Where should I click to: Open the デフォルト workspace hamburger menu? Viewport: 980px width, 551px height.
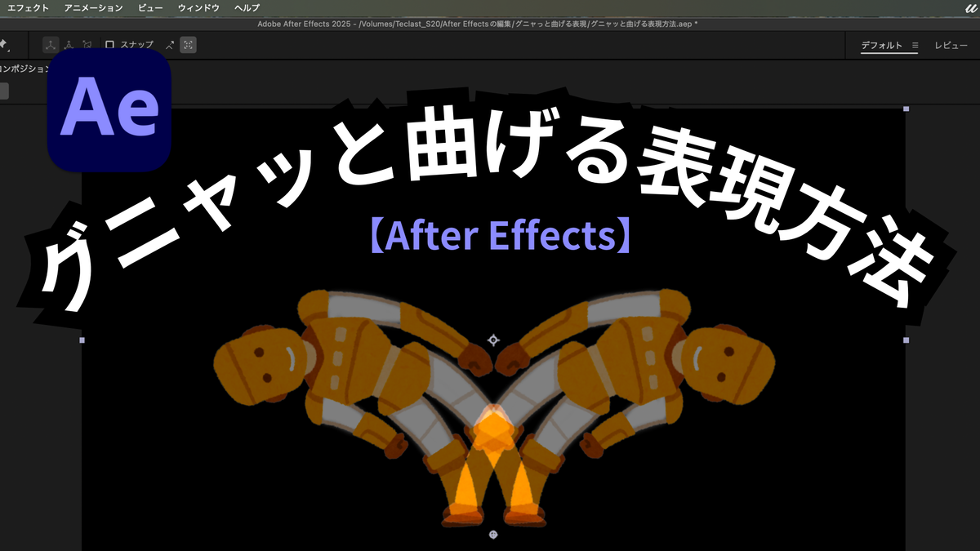click(x=915, y=46)
